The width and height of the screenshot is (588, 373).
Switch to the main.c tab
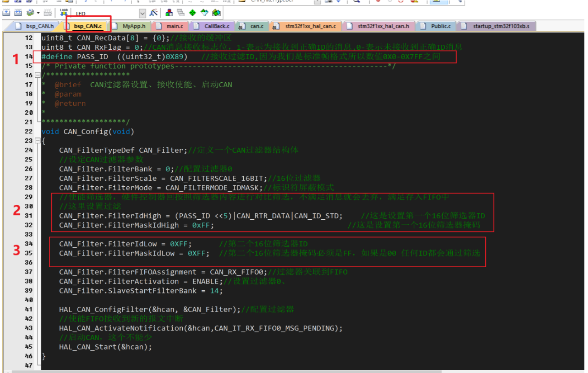point(170,26)
